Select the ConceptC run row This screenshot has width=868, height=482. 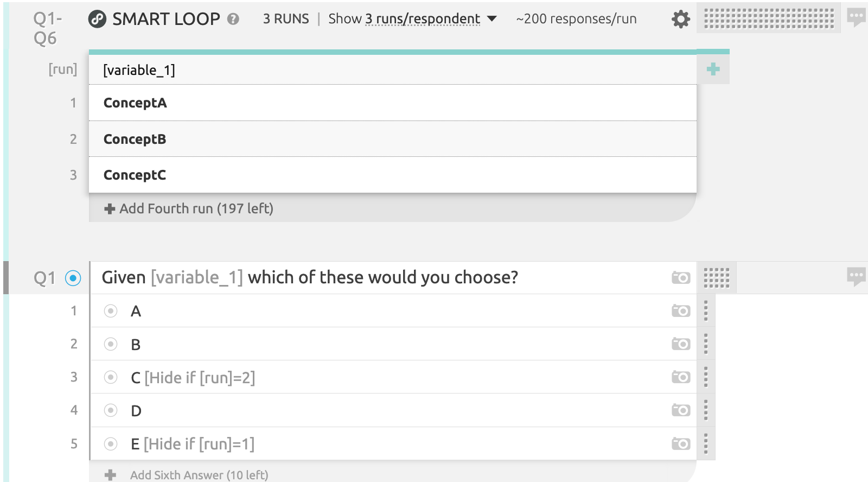pyautogui.click(x=393, y=175)
